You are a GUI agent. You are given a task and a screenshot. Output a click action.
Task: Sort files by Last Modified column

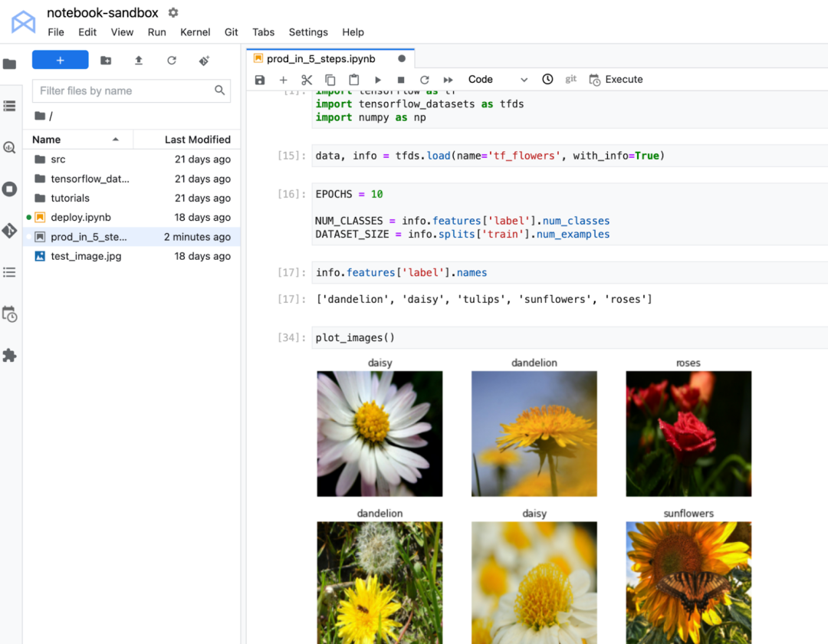(197, 140)
